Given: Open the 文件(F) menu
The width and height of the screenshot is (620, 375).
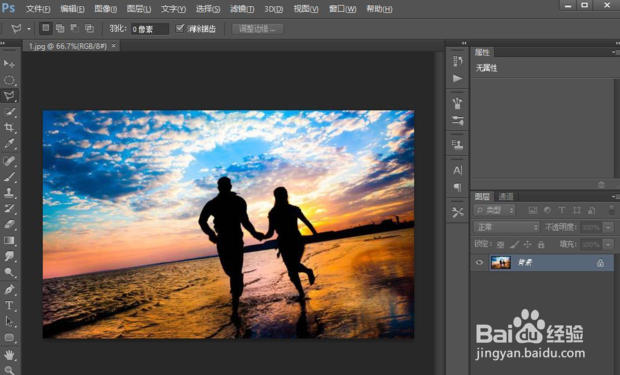Looking at the screenshot, I should (38, 9).
